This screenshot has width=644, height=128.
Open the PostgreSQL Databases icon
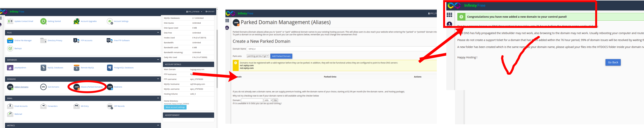point(110,68)
